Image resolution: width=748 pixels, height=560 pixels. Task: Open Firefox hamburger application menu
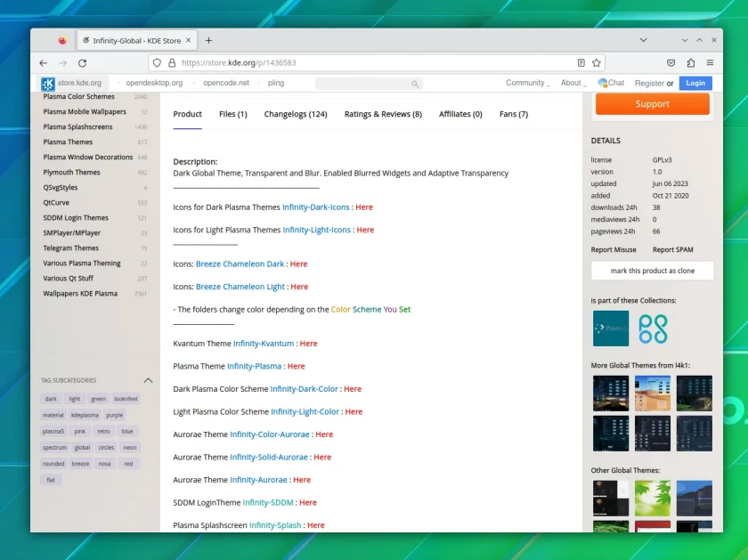click(710, 62)
